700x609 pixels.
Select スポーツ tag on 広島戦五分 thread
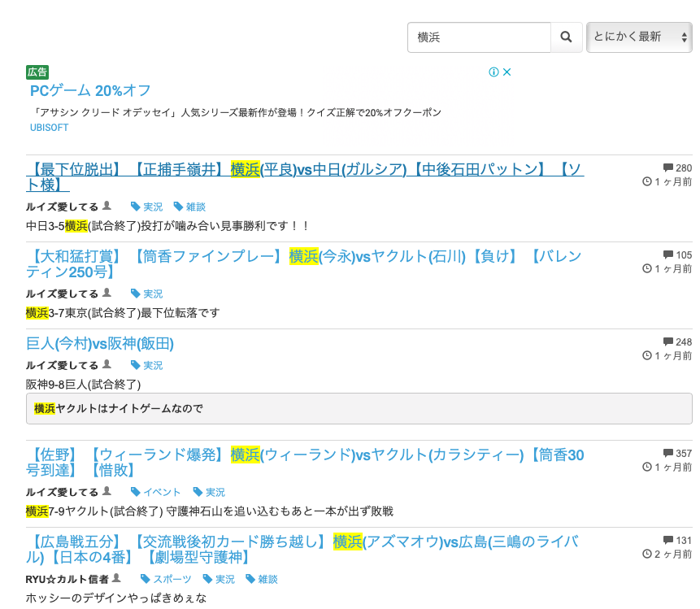click(x=166, y=579)
